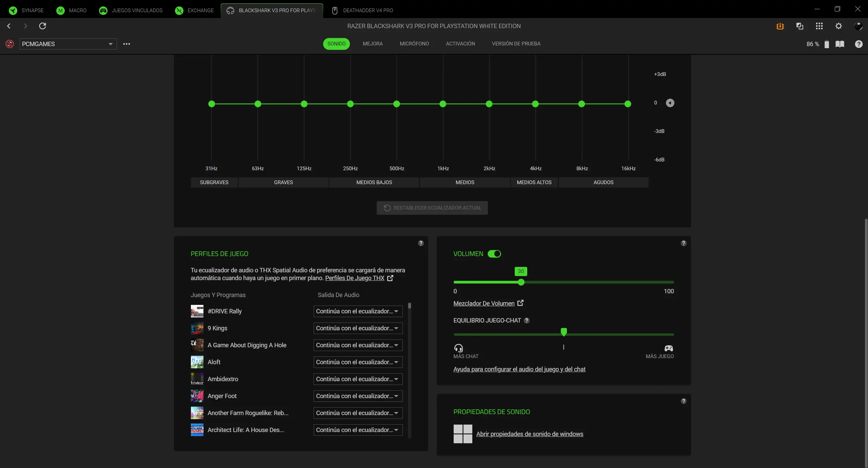The width and height of the screenshot is (868, 468).
Task: Show help for Perfiles de Juego panel
Action: 421,243
